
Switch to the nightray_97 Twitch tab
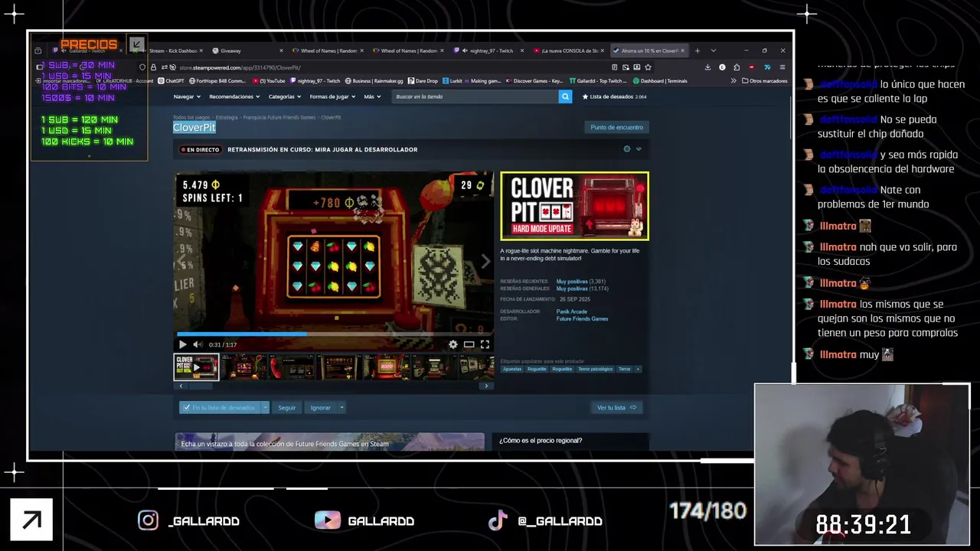click(x=487, y=51)
